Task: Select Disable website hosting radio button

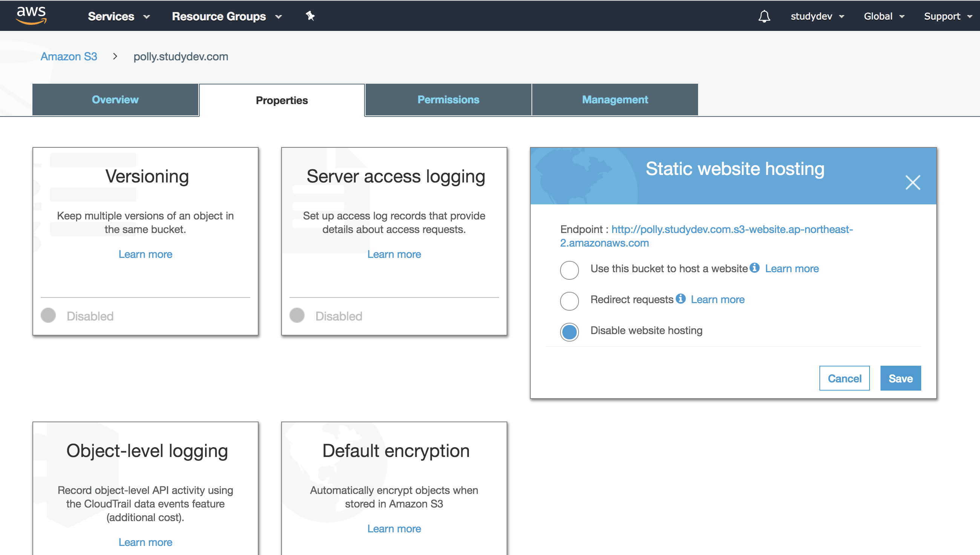Action: point(569,332)
